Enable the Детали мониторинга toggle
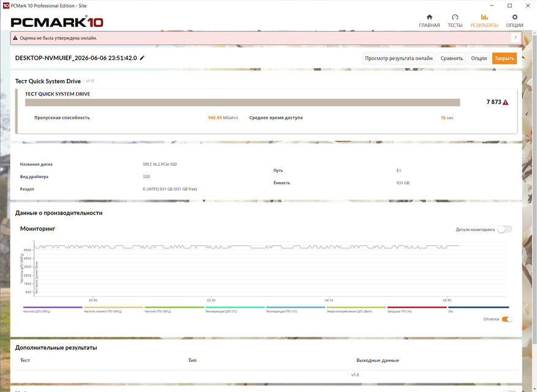Screen dimensions: 537x392 [505, 229]
